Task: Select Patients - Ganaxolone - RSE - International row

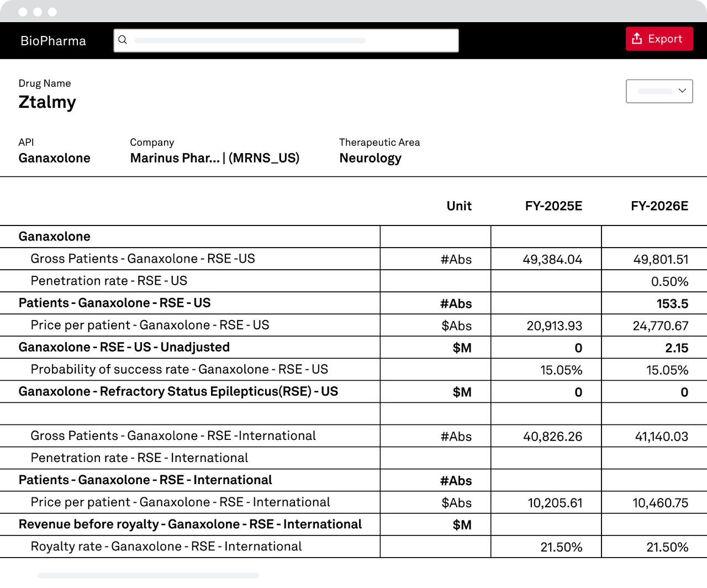Action: [145, 480]
